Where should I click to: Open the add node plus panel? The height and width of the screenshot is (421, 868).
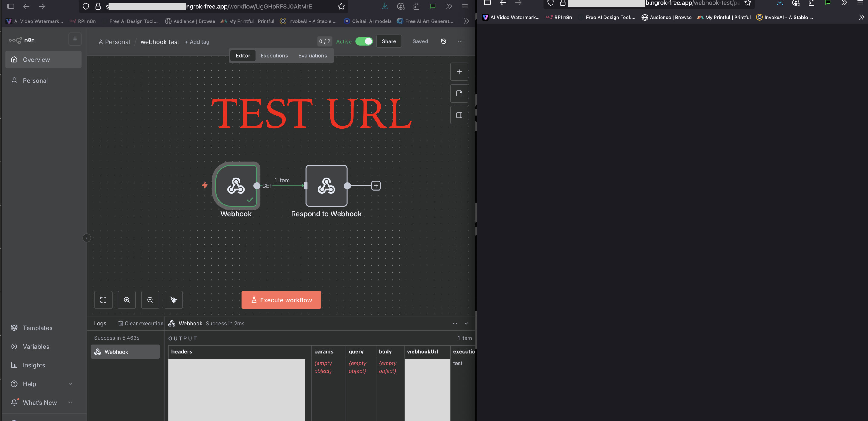click(x=459, y=71)
